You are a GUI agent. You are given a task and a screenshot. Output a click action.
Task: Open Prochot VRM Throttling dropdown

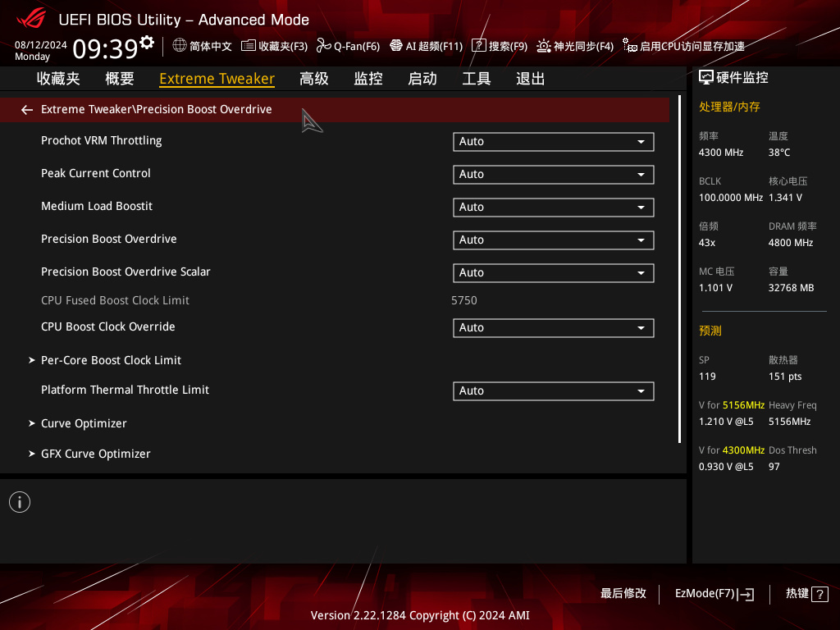[x=554, y=141]
